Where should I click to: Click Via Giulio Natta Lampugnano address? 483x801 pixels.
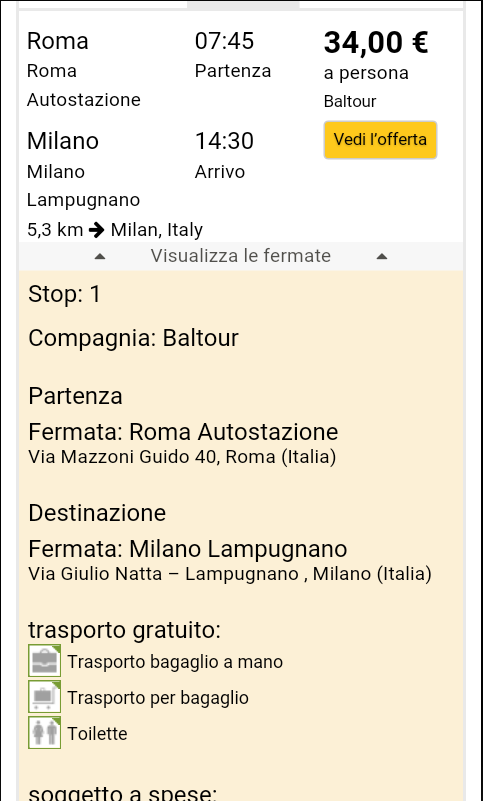(x=230, y=574)
